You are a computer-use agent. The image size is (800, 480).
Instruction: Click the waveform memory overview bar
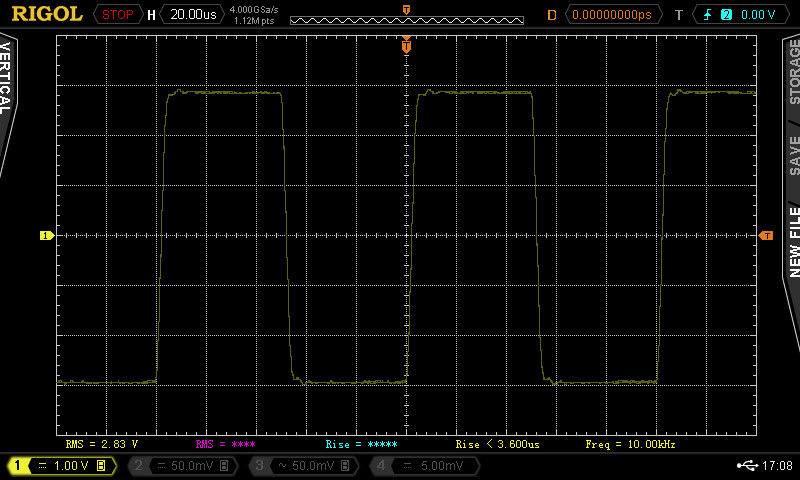(406, 20)
